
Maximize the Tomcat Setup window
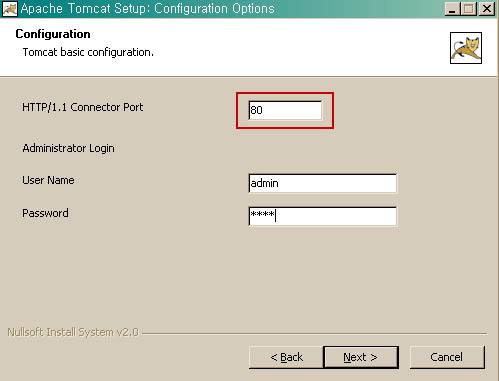(x=468, y=9)
